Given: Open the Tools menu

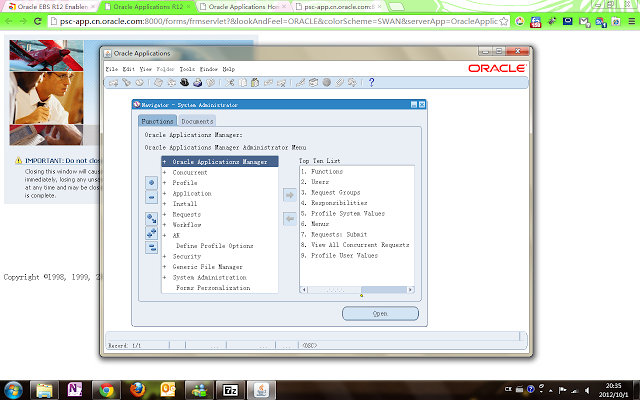Looking at the screenshot, I should [x=187, y=69].
